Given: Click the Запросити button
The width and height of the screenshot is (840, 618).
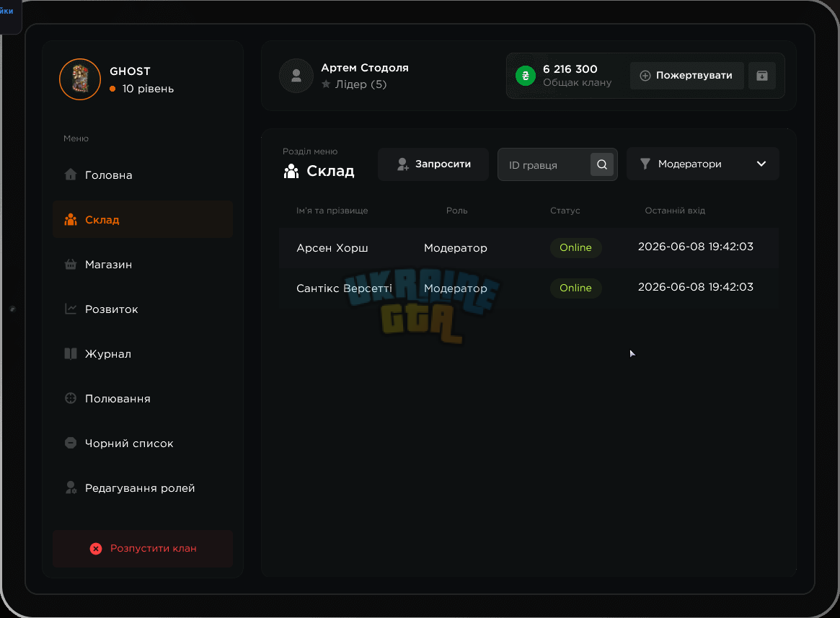Looking at the screenshot, I should tap(433, 164).
